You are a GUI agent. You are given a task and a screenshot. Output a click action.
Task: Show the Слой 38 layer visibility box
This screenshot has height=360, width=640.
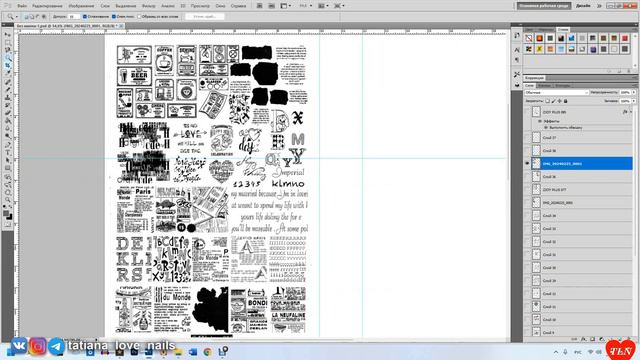(x=527, y=151)
